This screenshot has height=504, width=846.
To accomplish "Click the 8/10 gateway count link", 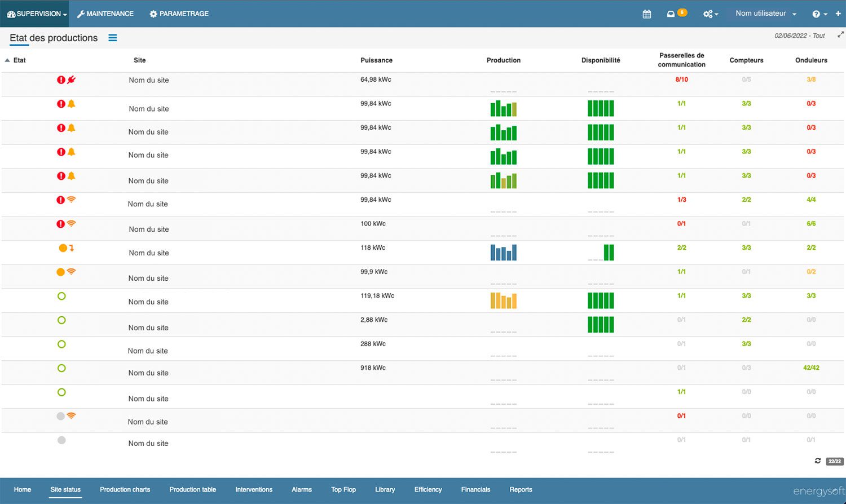I will click(x=681, y=79).
